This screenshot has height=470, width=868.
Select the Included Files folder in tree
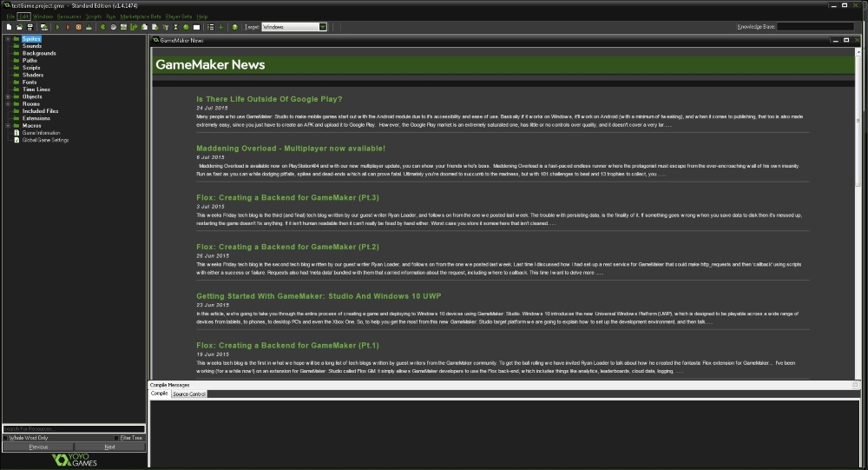[40, 111]
